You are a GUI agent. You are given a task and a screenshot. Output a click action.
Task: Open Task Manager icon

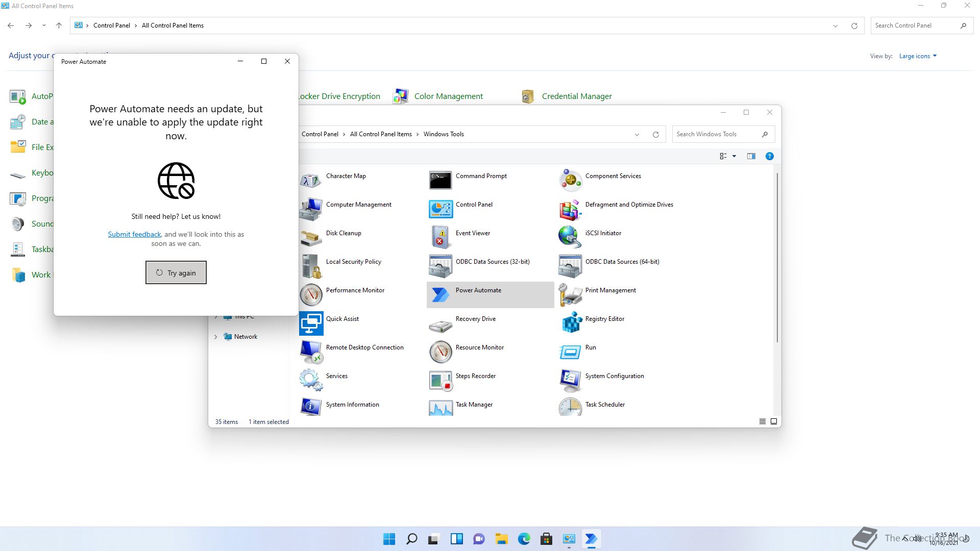(440, 407)
